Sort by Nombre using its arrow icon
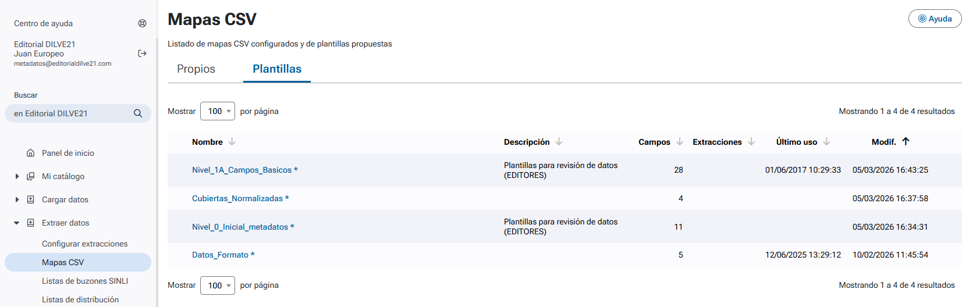This screenshot has width=980, height=307. point(232,142)
